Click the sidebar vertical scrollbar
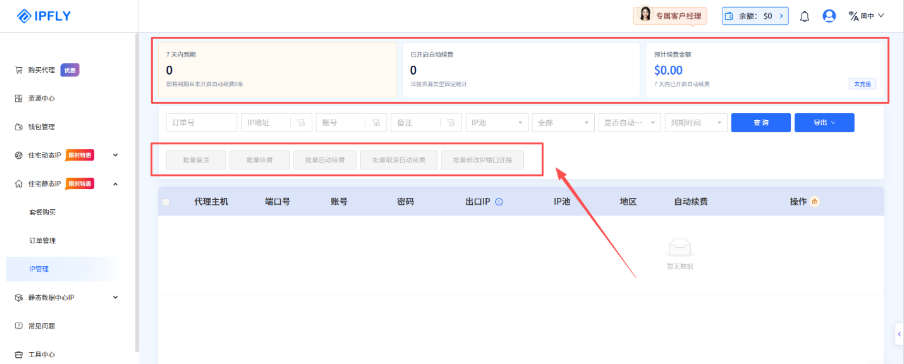Image resolution: width=904 pixels, height=364 pixels. point(137,192)
